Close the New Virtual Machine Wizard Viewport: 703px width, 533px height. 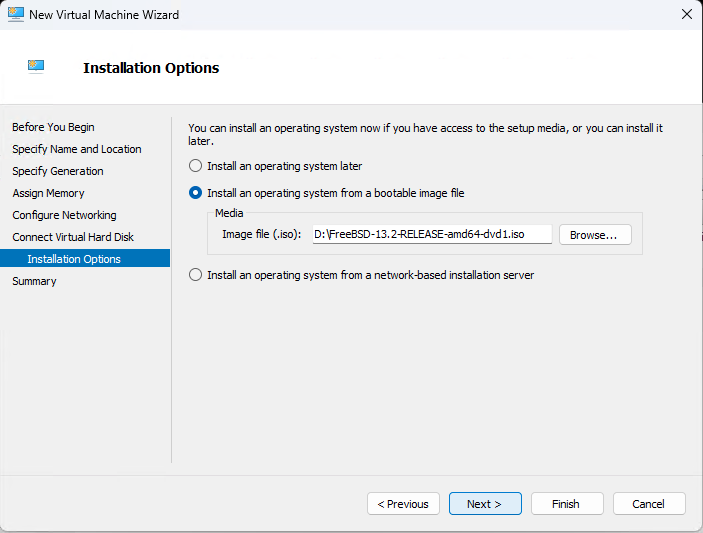686,14
